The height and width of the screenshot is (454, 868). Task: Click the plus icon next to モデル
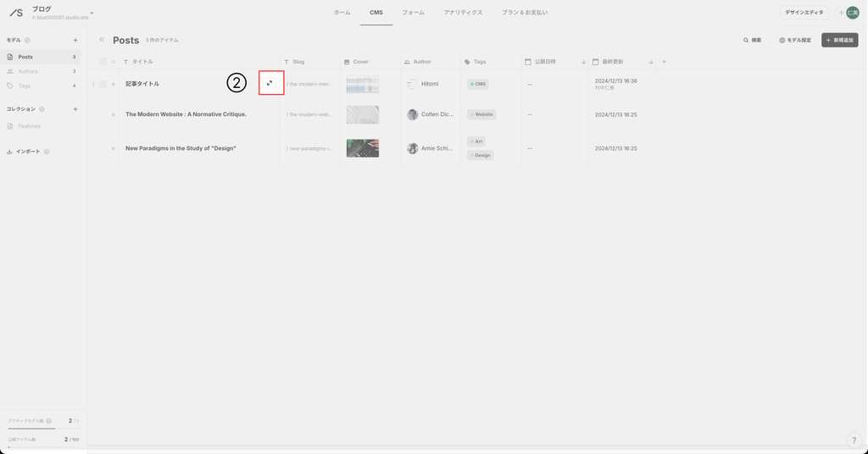[75, 40]
